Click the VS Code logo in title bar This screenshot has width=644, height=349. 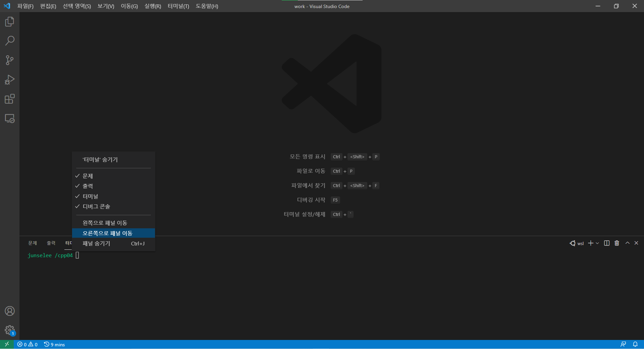[x=7, y=6]
